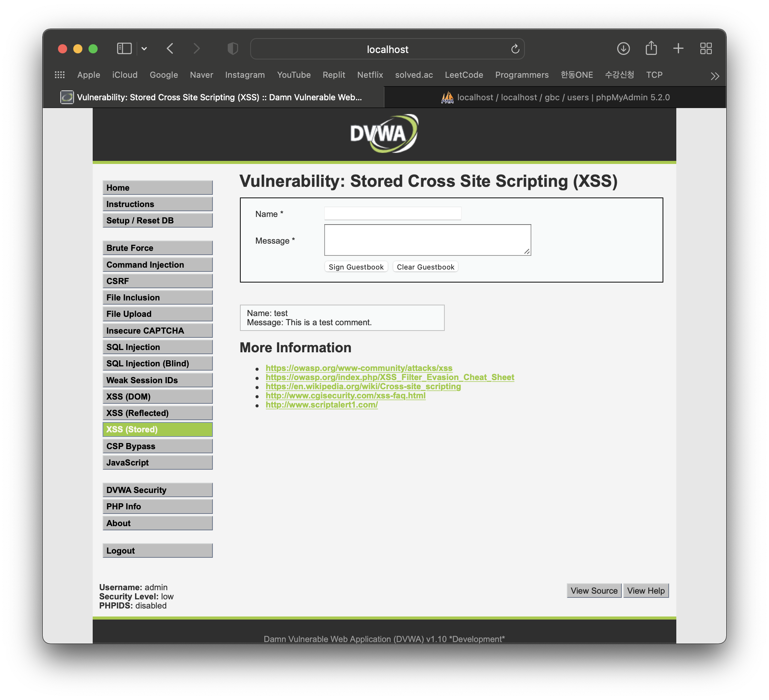The image size is (769, 700).
Task: Click the View Source button
Action: (594, 591)
